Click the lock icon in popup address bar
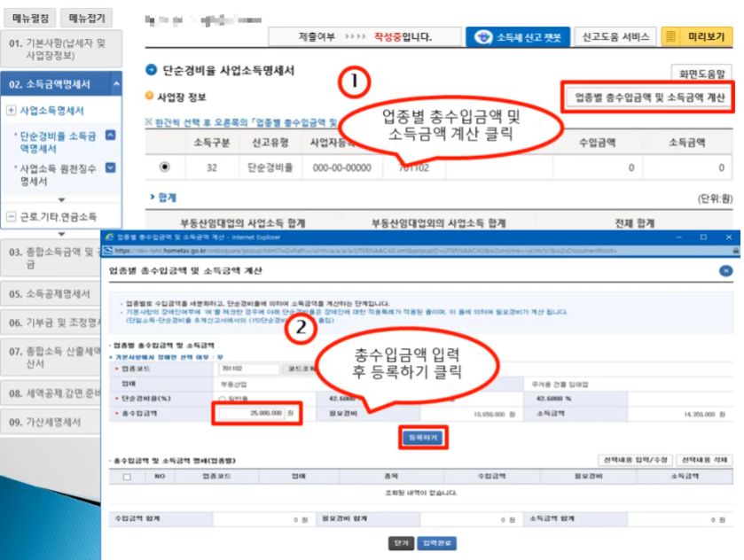 [735, 251]
